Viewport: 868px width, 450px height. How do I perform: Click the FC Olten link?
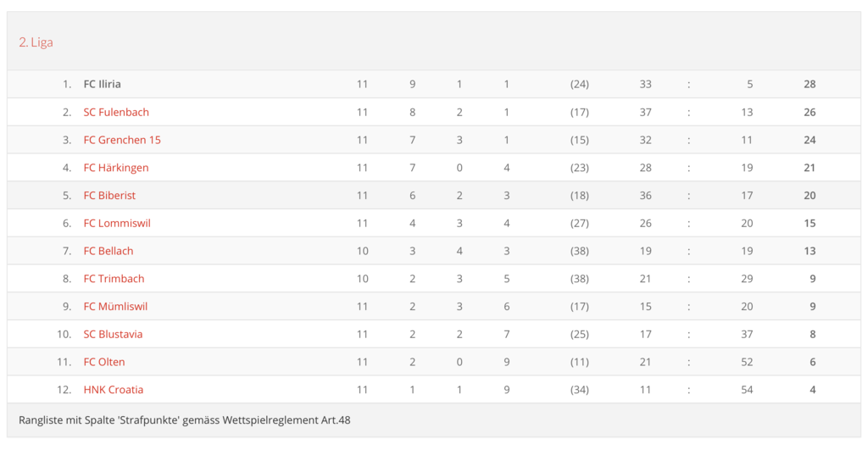(104, 362)
